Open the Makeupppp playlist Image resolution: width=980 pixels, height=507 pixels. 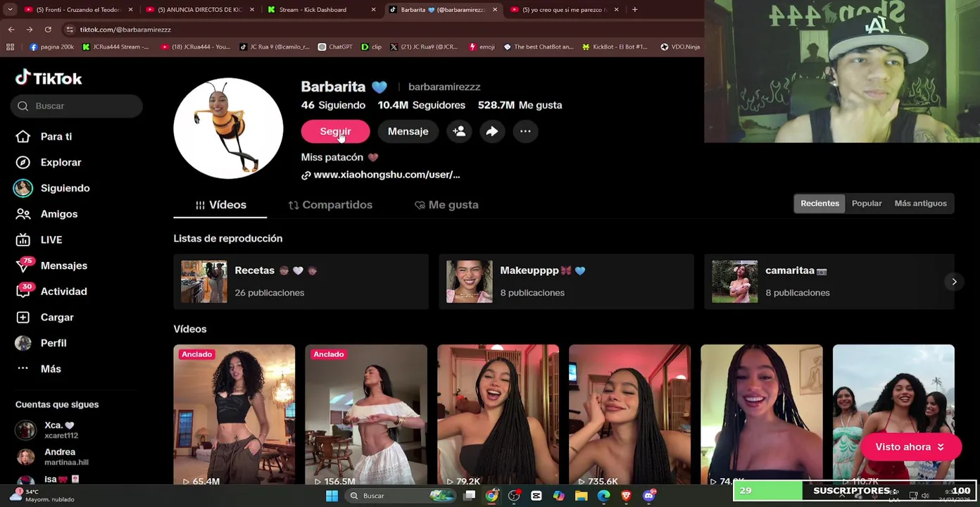tap(566, 282)
